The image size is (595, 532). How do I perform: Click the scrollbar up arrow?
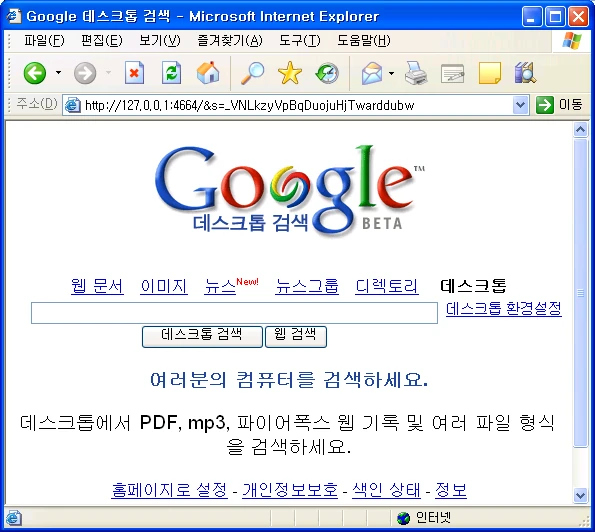(580, 130)
